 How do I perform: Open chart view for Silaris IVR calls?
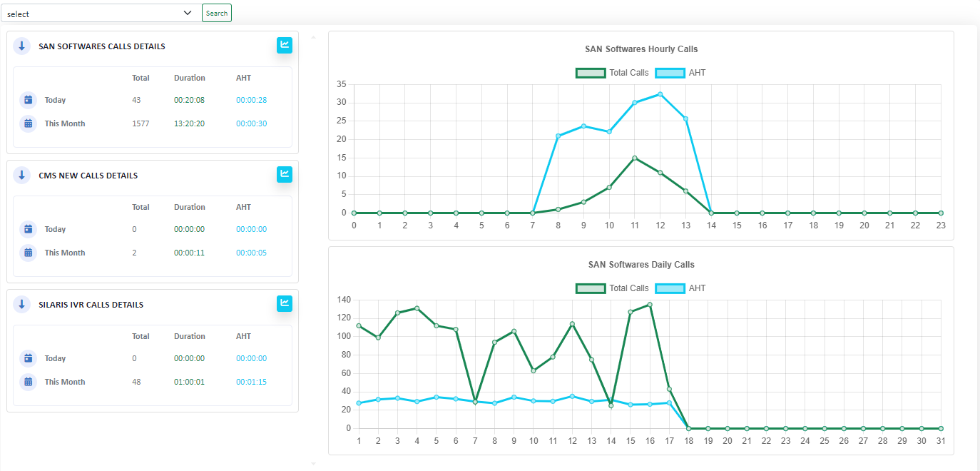(x=284, y=303)
